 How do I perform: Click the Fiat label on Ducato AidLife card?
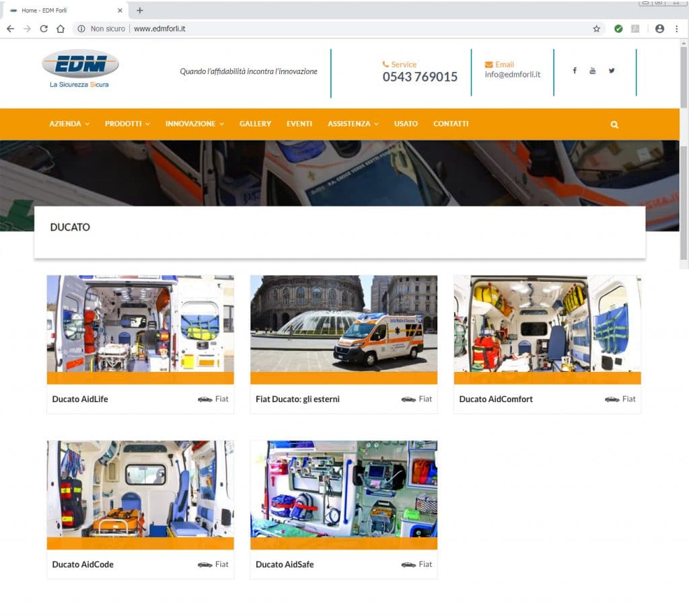[222, 399]
